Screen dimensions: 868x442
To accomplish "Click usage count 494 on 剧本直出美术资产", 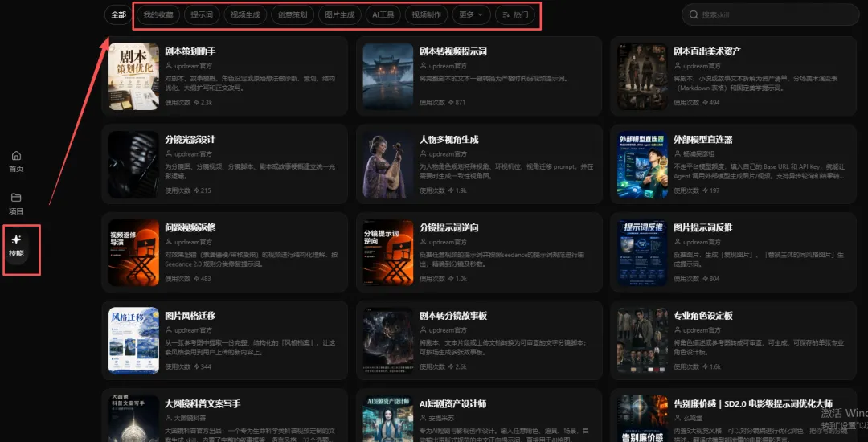I will pos(714,103).
